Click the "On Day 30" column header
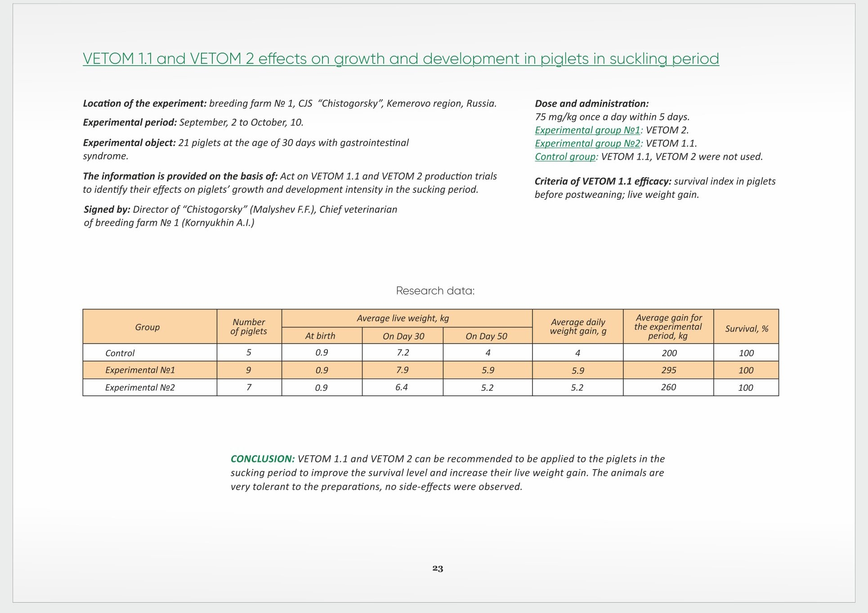This screenshot has width=868, height=613. pyautogui.click(x=403, y=336)
